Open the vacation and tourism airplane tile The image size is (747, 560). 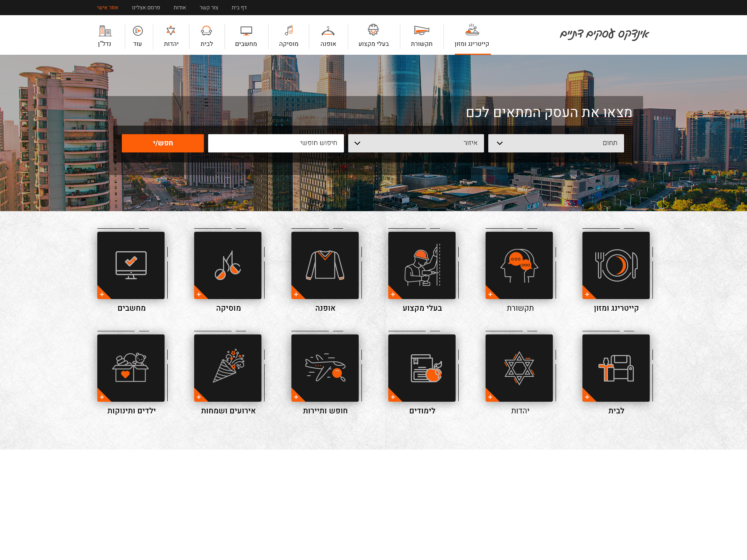click(325, 368)
